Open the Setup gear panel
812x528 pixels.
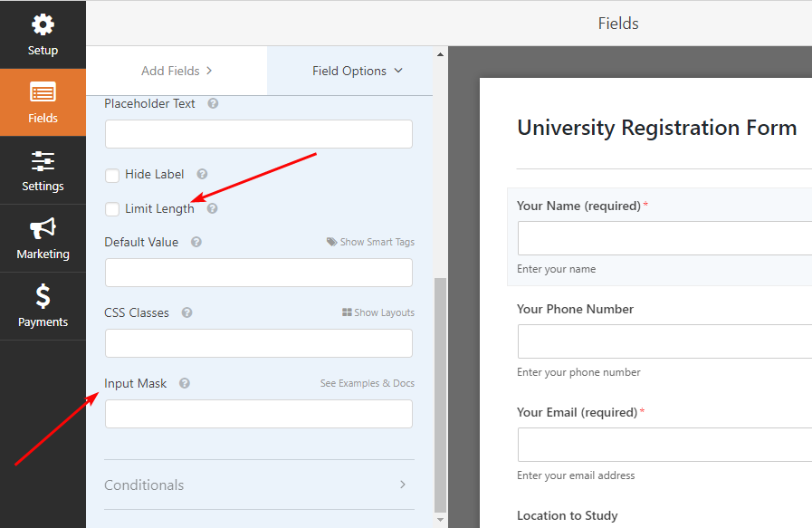click(x=43, y=34)
